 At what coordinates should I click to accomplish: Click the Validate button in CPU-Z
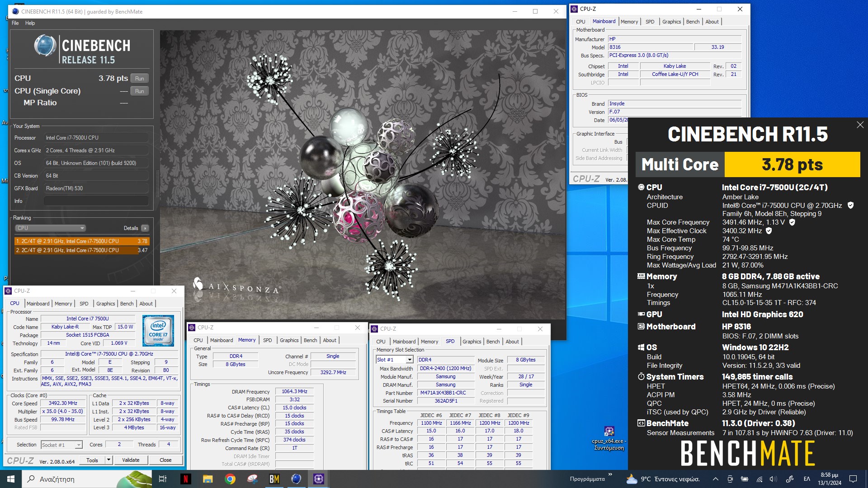click(131, 460)
